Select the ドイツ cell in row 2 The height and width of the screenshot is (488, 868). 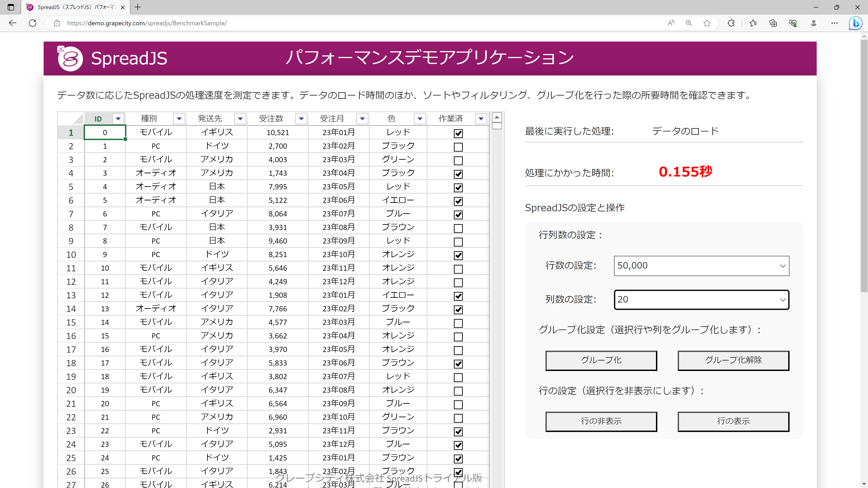[x=217, y=146]
